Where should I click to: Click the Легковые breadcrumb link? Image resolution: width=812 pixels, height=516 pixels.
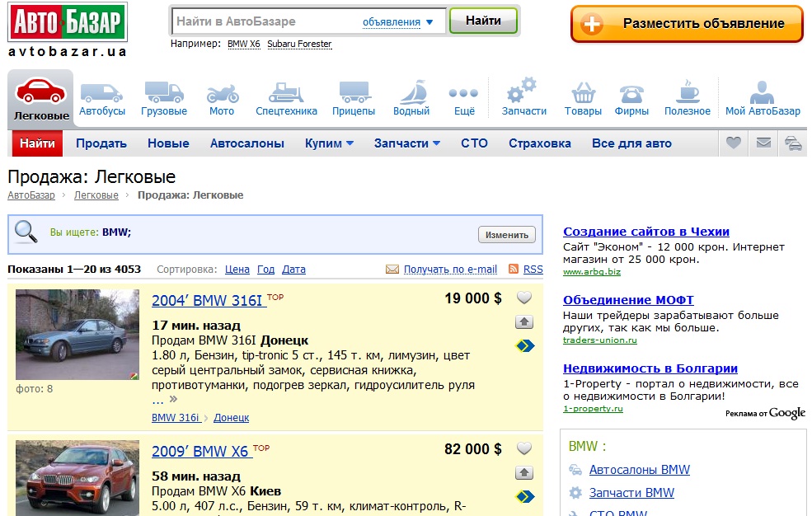[96, 195]
